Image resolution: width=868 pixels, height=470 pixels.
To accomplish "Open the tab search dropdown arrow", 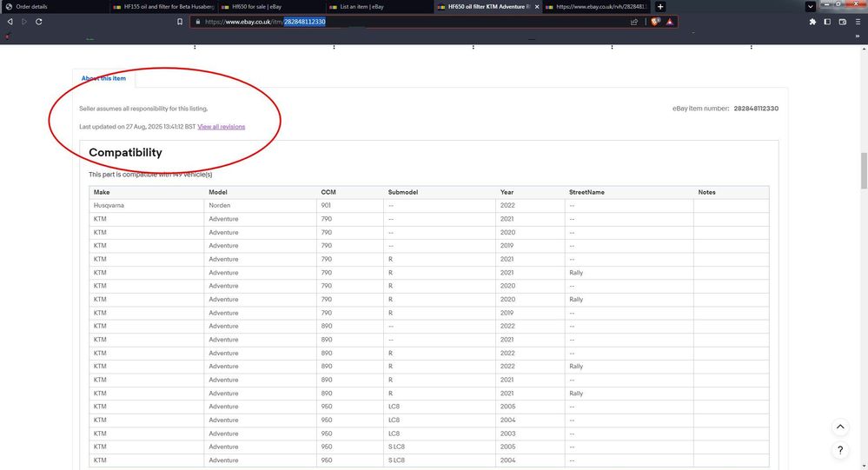I will pyautogui.click(x=810, y=7).
